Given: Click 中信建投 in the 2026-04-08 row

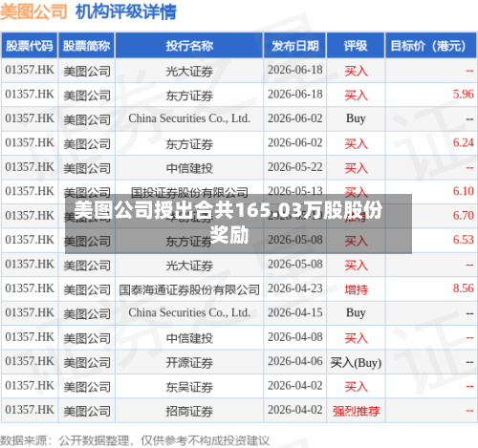Looking at the screenshot, I should coord(189,338).
